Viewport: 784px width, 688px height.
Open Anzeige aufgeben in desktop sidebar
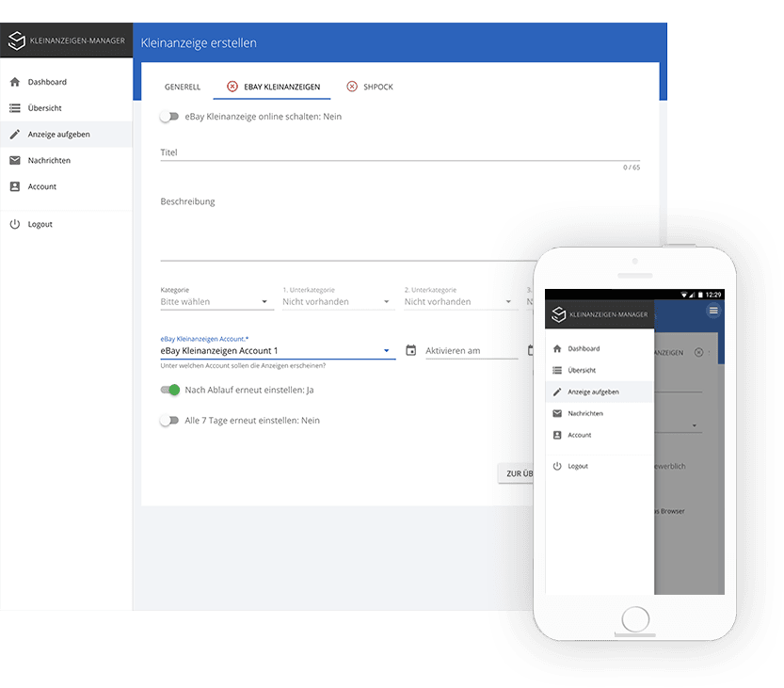click(58, 135)
